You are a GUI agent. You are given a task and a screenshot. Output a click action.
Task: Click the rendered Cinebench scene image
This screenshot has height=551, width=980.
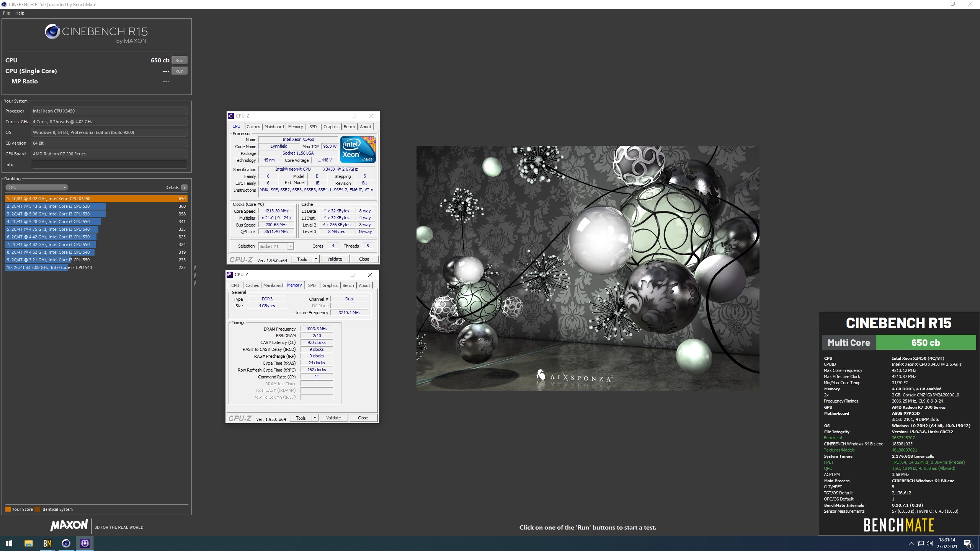588,268
